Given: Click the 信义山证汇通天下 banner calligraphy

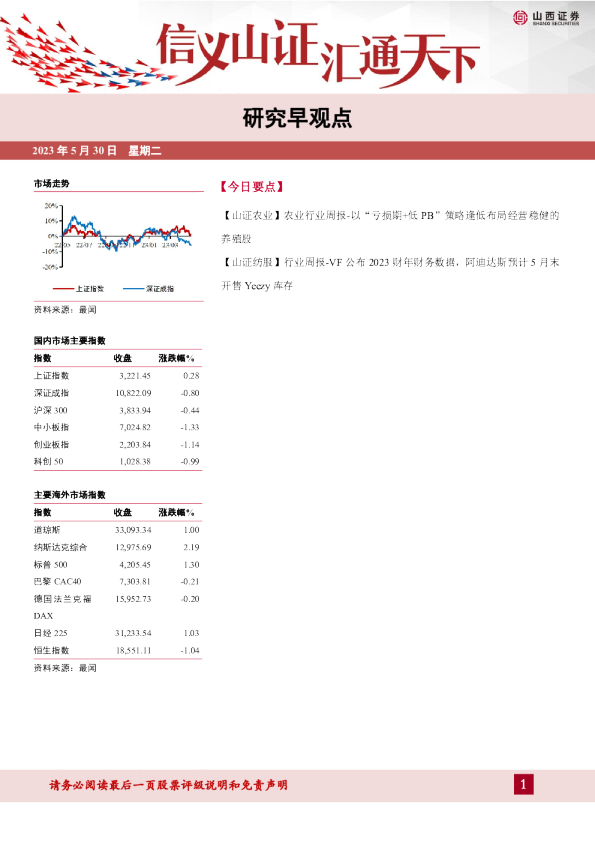Looking at the screenshot, I should pyautogui.click(x=318, y=53).
